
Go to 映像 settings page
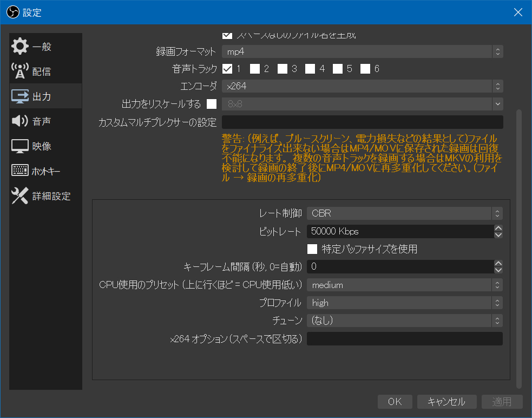pos(45,146)
